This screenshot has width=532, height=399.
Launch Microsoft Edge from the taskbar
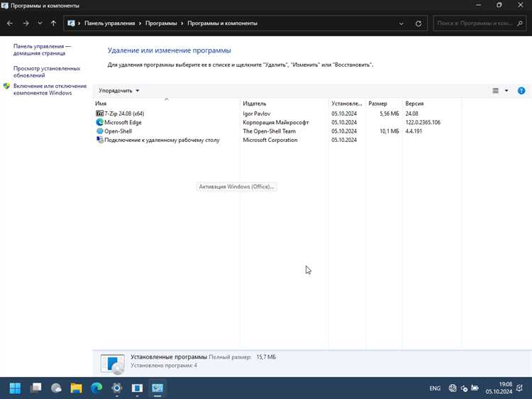coord(96,388)
